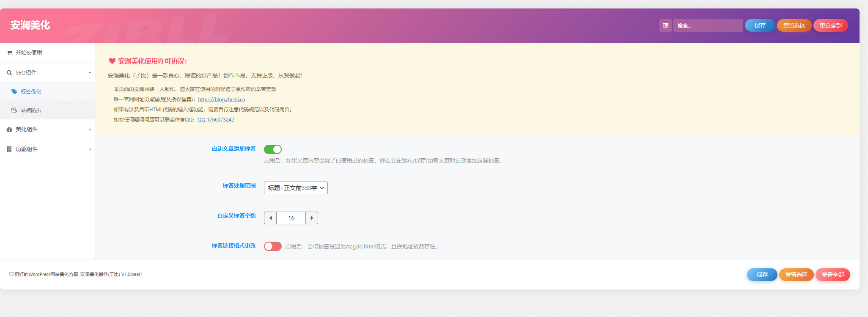The image size is (868, 317).
Task: Click the 自动文章添加标签 label
Action: [233, 149]
